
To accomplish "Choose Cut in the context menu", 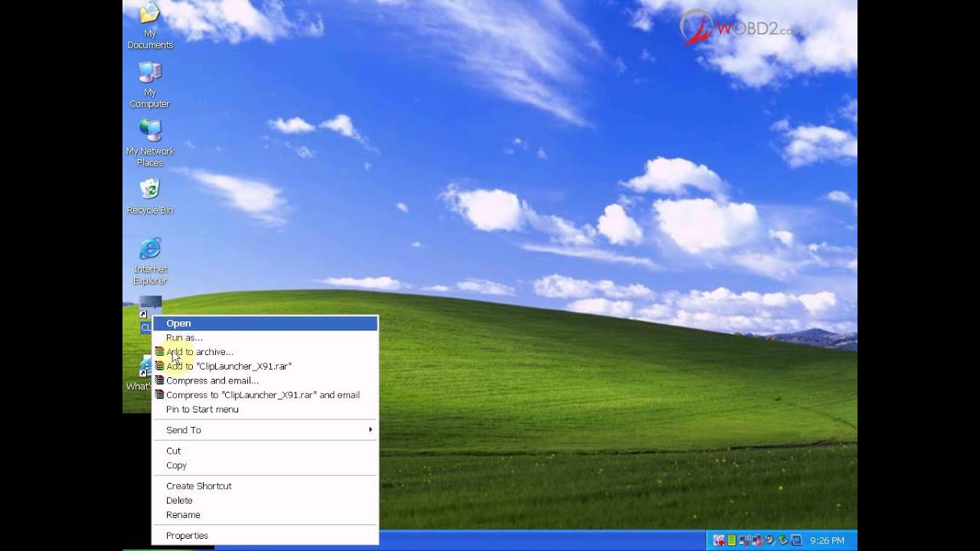I will coord(265,451).
